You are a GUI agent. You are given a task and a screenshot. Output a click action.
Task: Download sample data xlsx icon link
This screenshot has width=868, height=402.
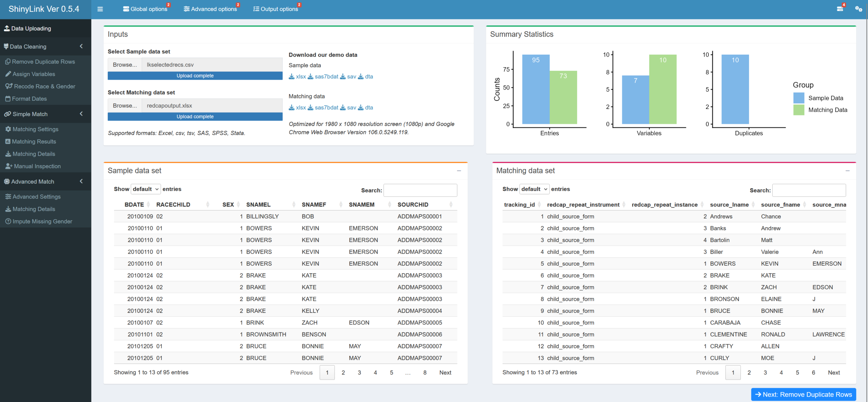tap(297, 77)
